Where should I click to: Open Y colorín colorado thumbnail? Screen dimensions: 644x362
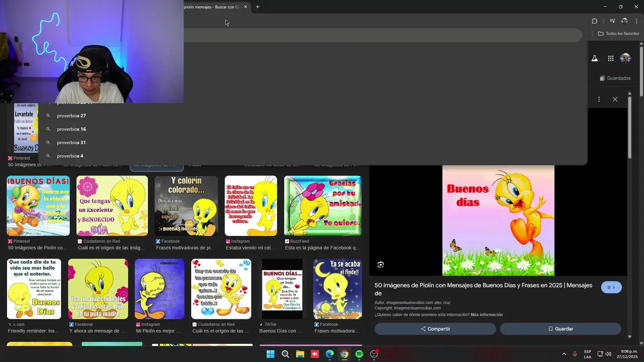(x=186, y=206)
